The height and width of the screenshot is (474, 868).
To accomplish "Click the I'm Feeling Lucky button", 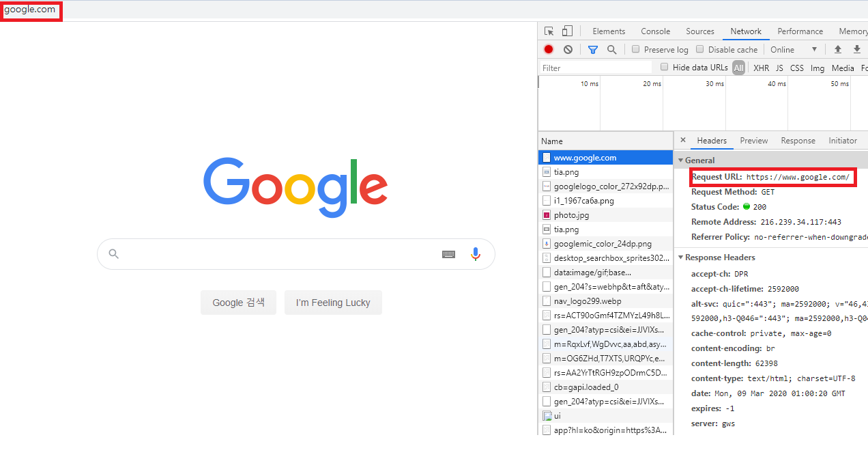I will 333,303.
